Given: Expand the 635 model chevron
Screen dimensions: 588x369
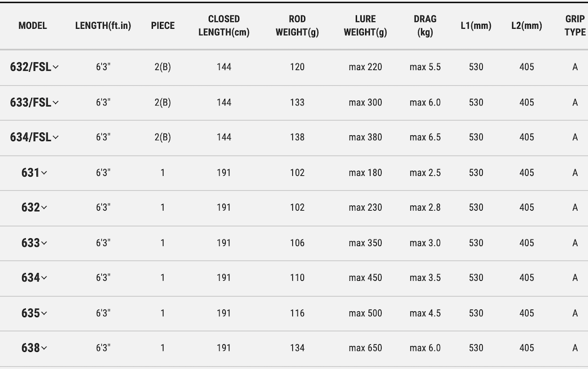Looking at the screenshot, I should click(x=44, y=314).
